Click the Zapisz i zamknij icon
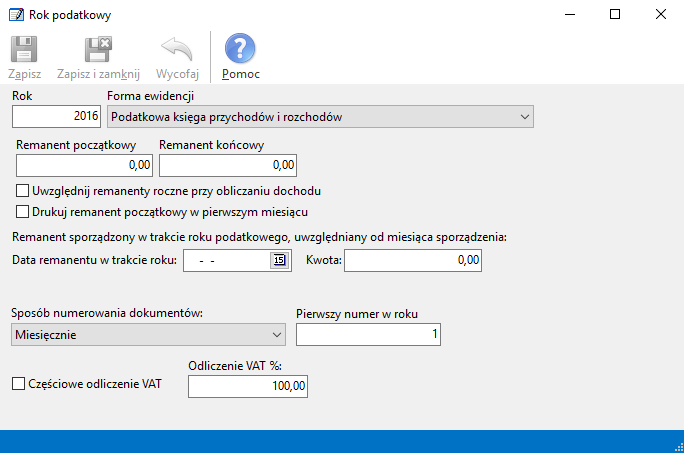This screenshot has height=453, width=684. coord(98,50)
